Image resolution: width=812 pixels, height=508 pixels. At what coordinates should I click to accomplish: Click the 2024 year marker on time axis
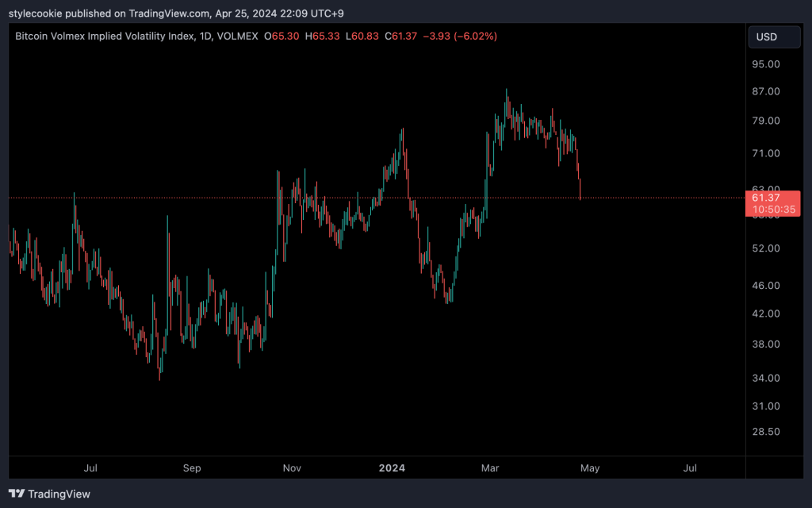(x=392, y=468)
